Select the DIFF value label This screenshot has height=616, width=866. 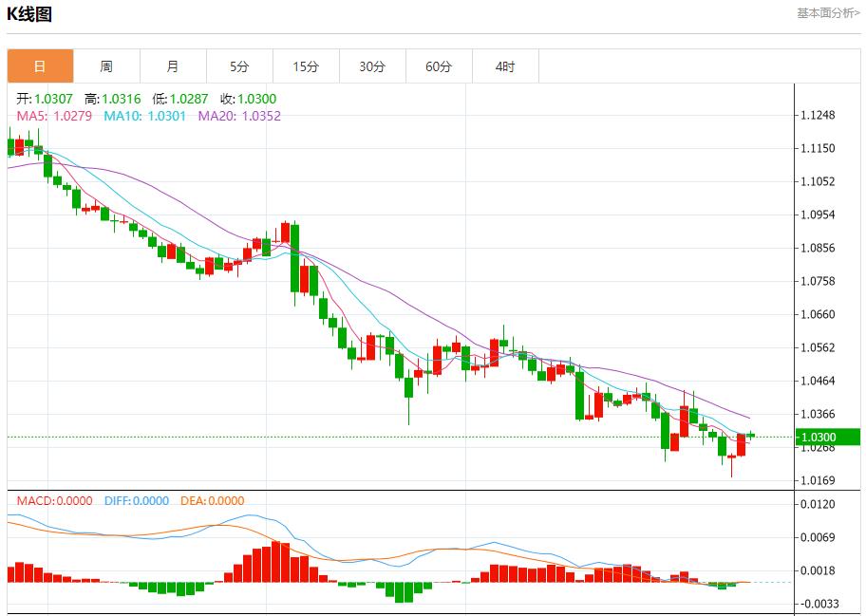(x=134, y=501)
